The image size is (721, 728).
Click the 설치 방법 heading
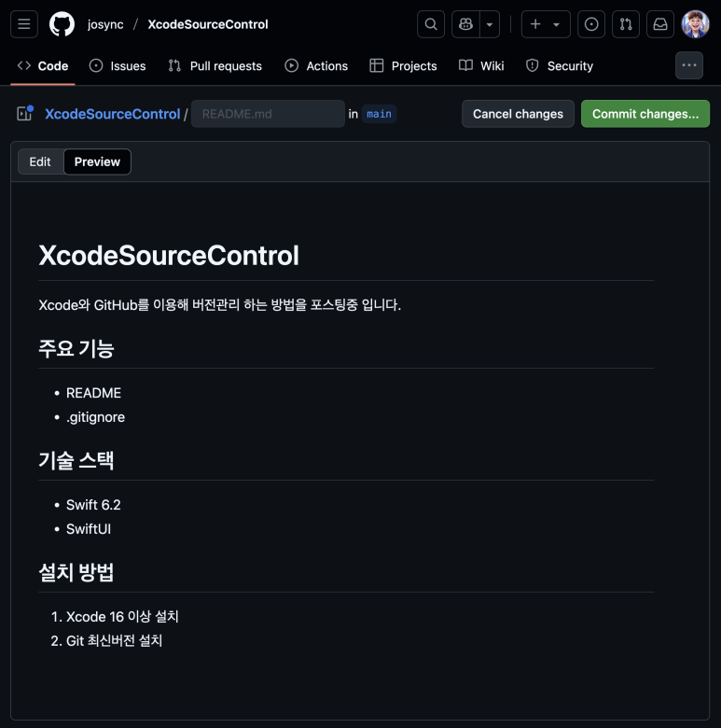point(76,572)
